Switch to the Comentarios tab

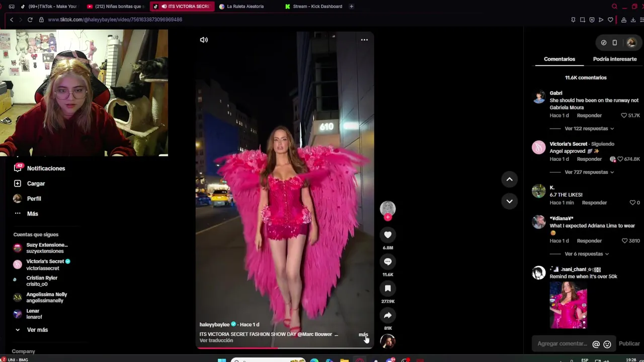559,59
